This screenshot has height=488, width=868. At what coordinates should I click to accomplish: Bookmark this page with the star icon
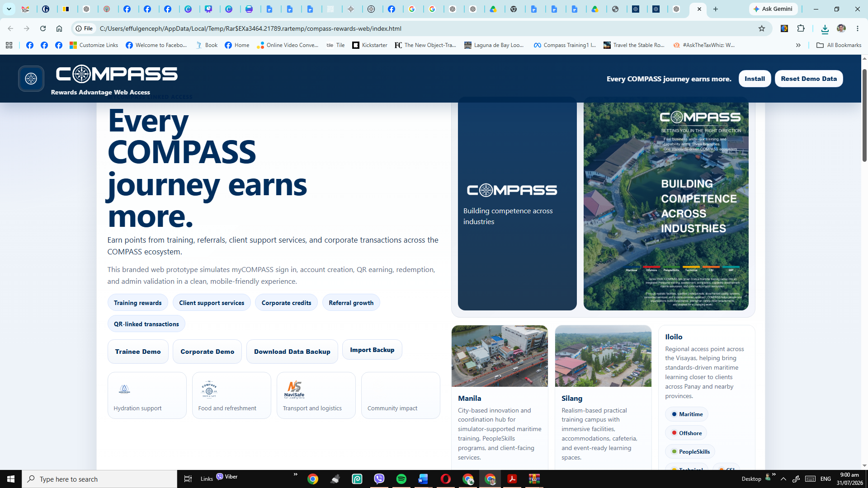pos(762,28)
